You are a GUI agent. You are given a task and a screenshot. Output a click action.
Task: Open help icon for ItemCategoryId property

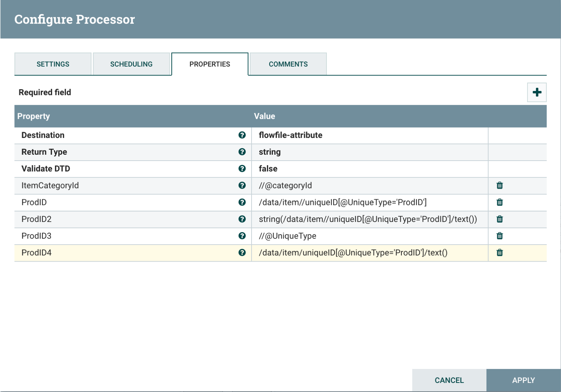point(243,185)
